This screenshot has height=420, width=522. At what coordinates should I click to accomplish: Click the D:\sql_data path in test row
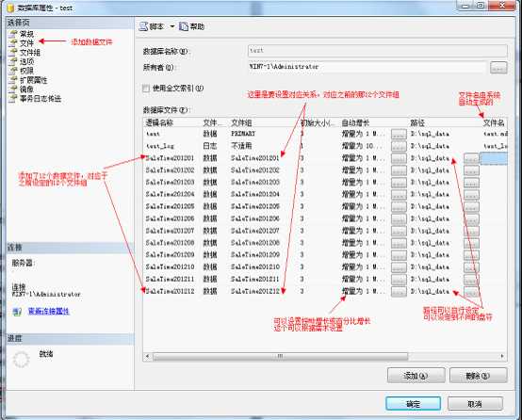pyautogui.click(x=430, y=134)
